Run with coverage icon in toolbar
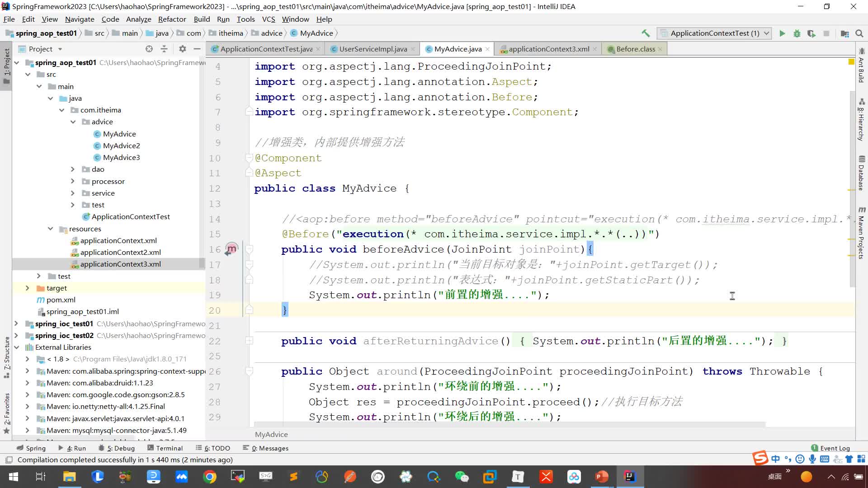868x488 pixels. click(x=811, y=33)
